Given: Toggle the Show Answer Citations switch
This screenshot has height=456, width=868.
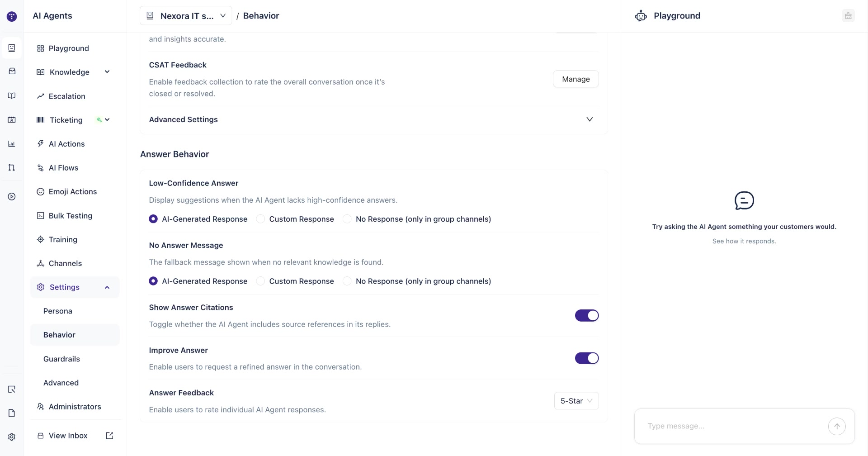Looking at the screenshot, I should [x=587, y=315].
